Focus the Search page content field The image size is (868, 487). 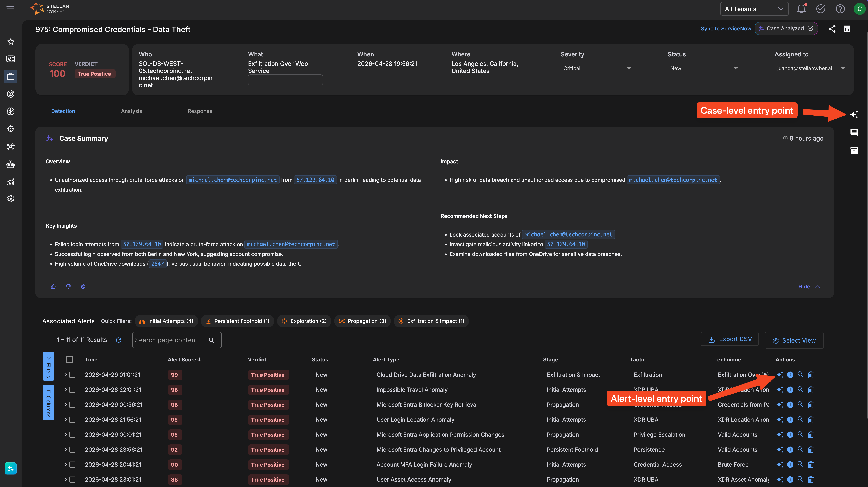point(177,340)
